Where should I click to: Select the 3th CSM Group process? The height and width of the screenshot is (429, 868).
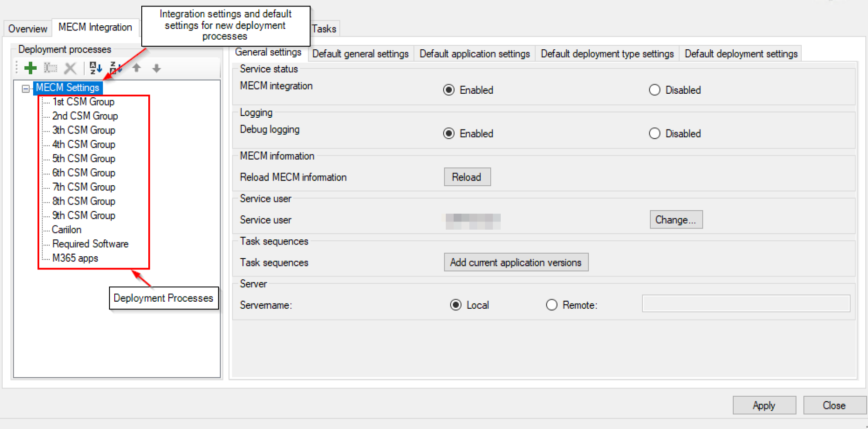[84, 130]
